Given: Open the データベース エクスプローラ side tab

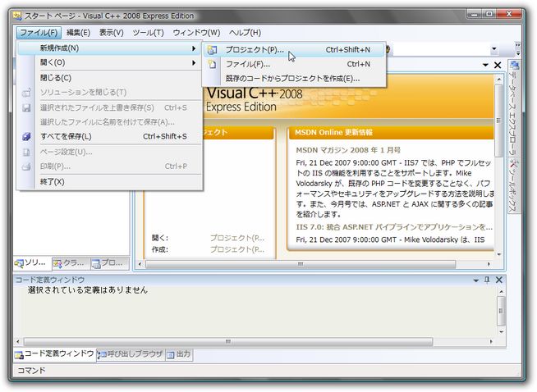Looking at the screenshot, I should pyautogui.click(x=514, y=107).
